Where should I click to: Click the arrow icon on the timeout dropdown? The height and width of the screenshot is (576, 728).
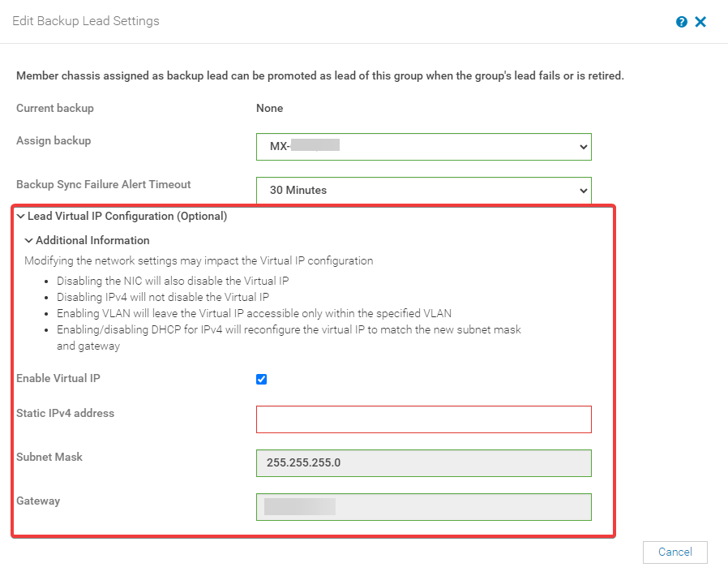point(582,191)
